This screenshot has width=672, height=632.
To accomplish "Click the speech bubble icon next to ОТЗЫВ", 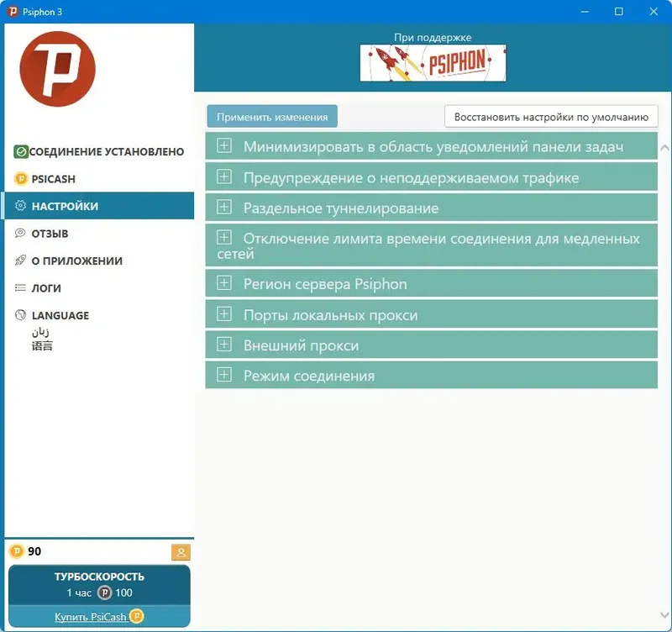I will coord(20,233).
